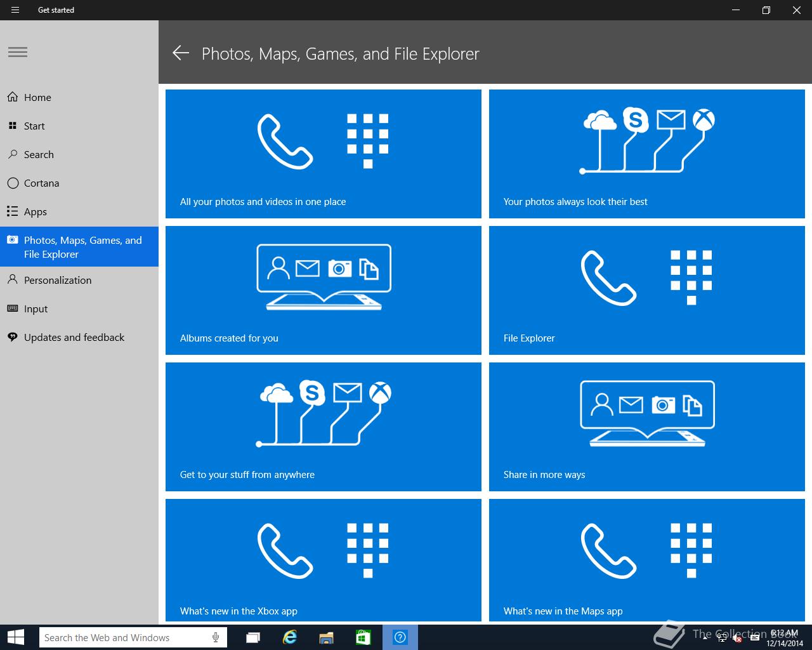
Task: Open File Explorer from the taskbar
Action: 326,637
